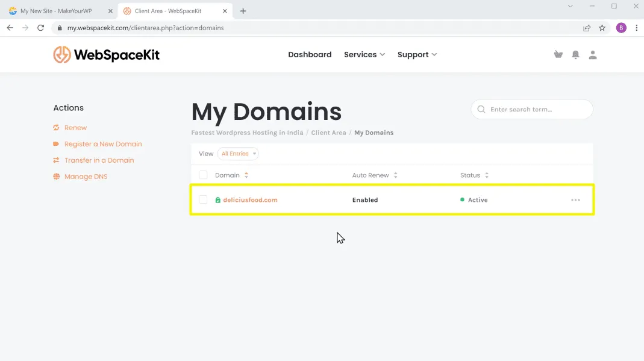
Task: Click the notifications bell icon
Action: (575, 55)
